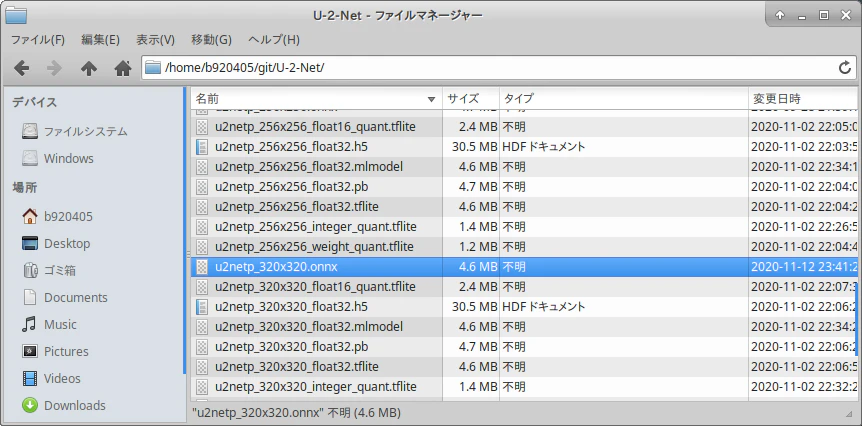Select u2netp_320x320_integer_quant.tflite
This screenshot has height=426, width=862.
coord(316,387)
